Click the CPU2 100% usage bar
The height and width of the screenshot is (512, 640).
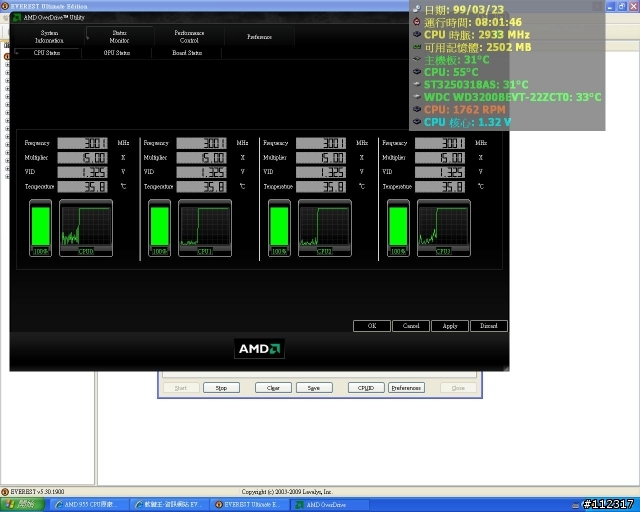click(x=279, y=228)
